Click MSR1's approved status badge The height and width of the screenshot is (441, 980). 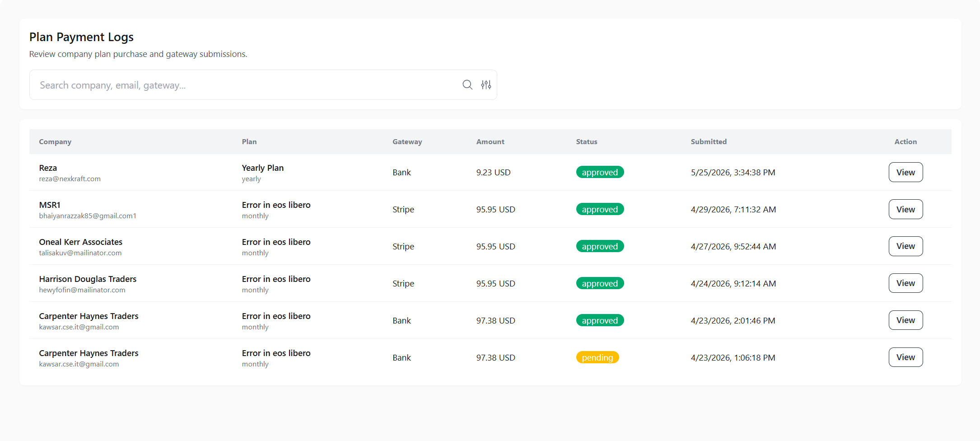600,209
